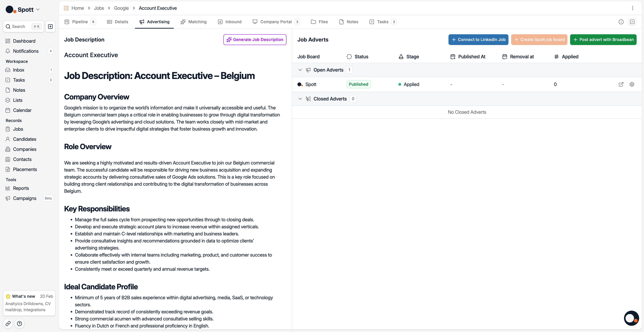Collapse the sidebar with the orange panel icon
This screenshot has width=644, height=332.
[66, 8]
